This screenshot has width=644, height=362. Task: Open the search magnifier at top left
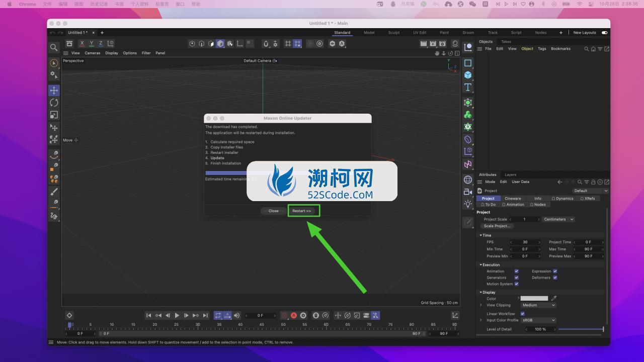[x=54, y=47]
